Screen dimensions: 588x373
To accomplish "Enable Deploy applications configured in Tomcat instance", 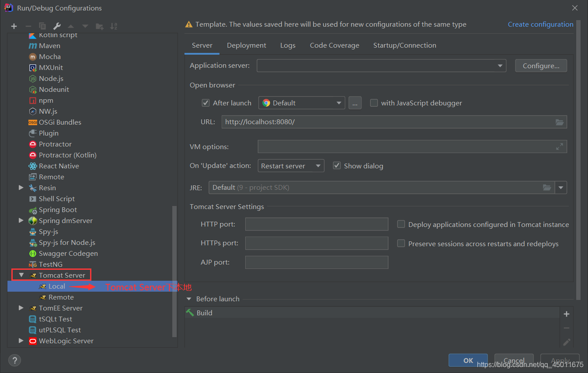I will point(401,224).
